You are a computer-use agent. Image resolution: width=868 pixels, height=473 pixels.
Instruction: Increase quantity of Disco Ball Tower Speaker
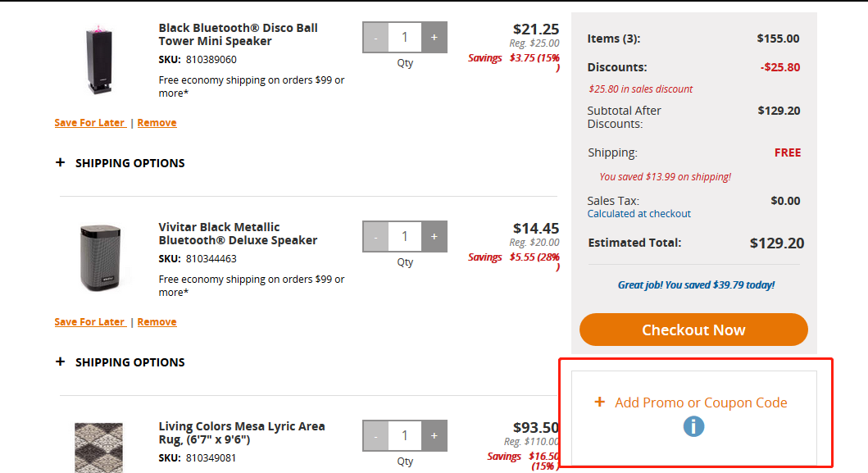434,37
